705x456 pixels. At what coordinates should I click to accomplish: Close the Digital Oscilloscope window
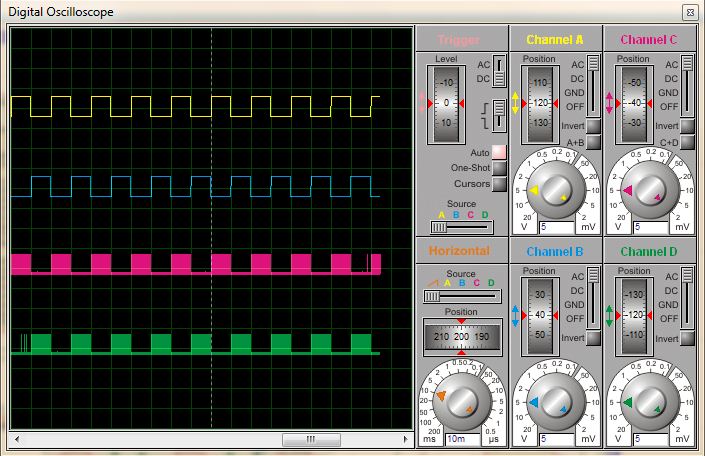690,13
